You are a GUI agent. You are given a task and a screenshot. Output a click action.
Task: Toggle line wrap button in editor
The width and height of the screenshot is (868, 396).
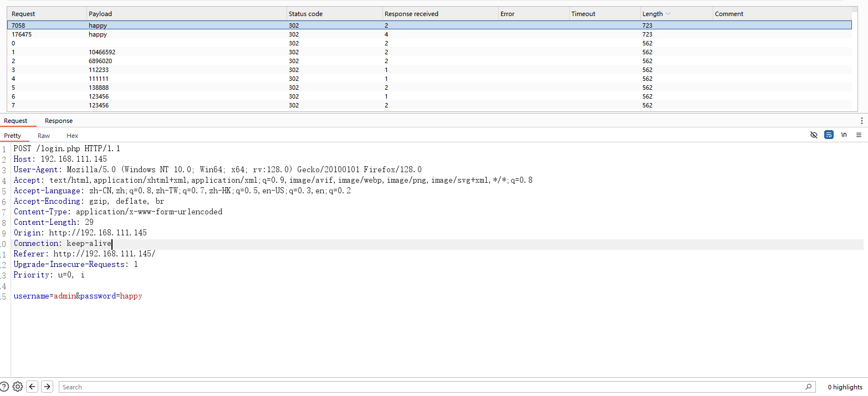point(829,135)
